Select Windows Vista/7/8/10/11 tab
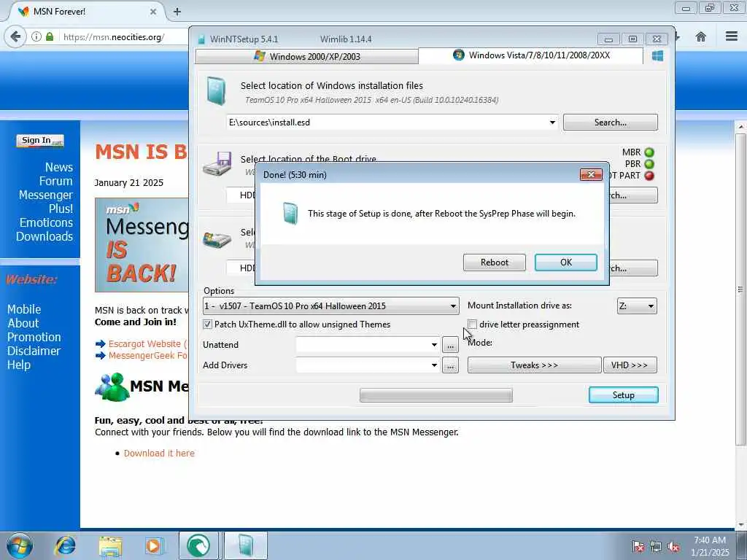Viewport: 747px width, 560px height. (531, 55)
